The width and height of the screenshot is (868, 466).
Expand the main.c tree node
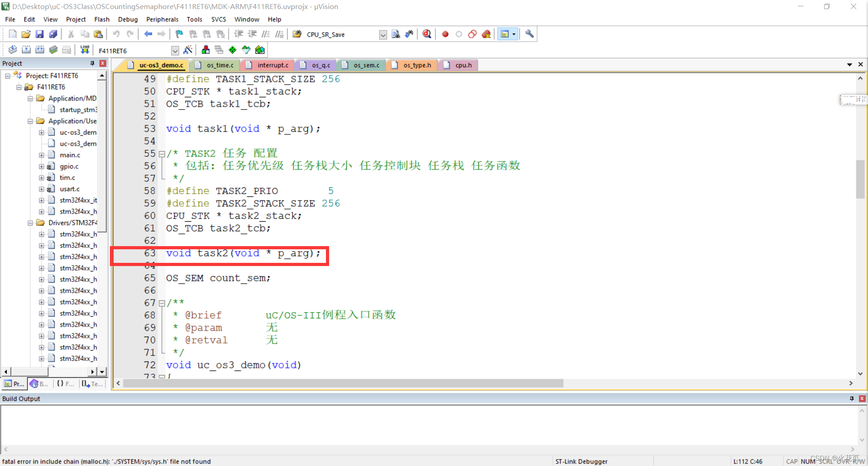[42, 155]
